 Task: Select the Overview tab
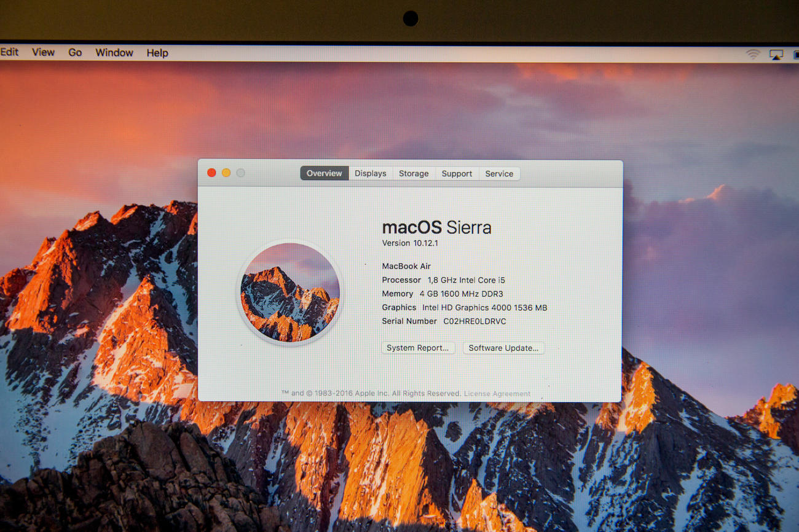(x=324, y=173)
